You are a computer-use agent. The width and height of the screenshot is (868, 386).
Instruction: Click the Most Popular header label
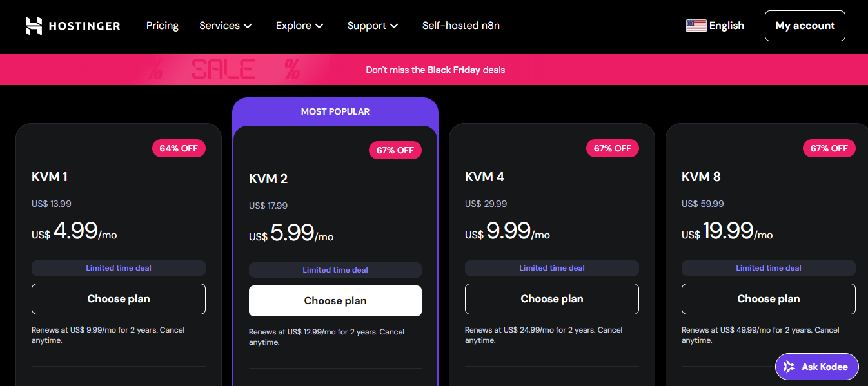tap(335, 111)
